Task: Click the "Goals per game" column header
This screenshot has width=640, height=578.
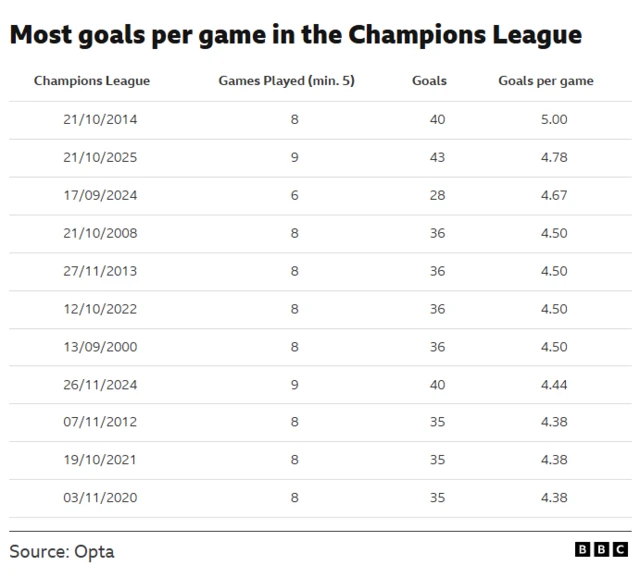Action: [x=545, y=81]
